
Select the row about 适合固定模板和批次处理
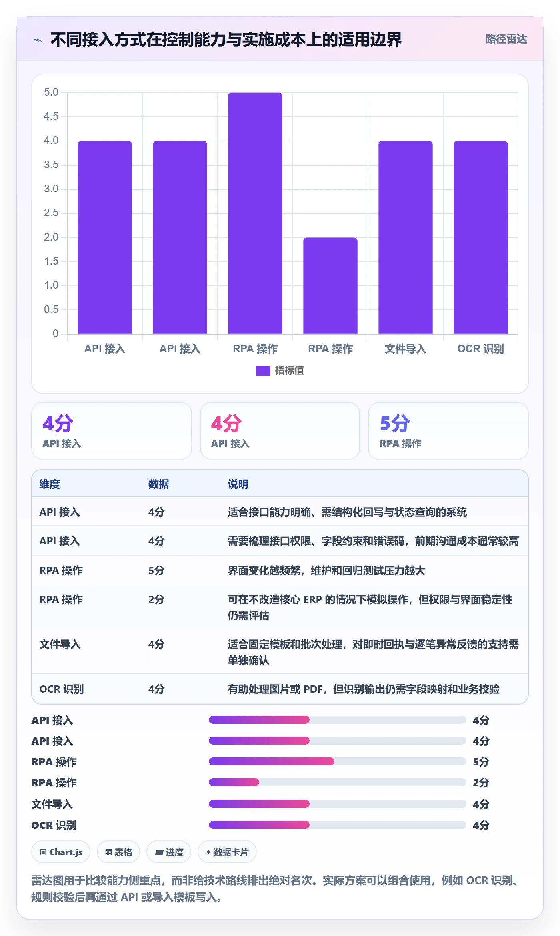coord(280,652)
